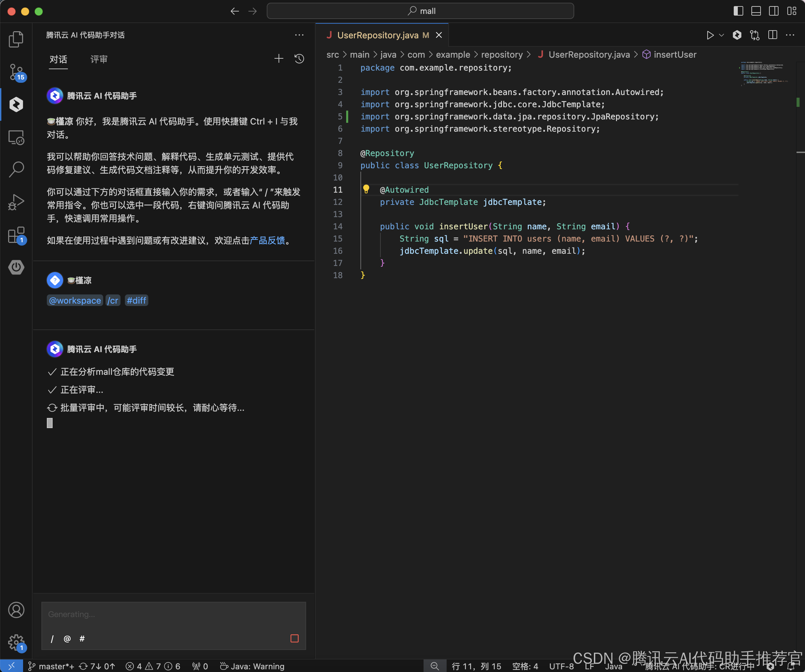Open the Extensions view icon
The image size is (805, 672).
click(x=16, y=235)
